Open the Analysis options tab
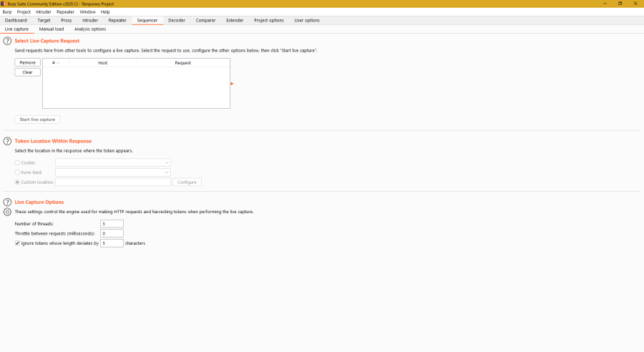The image size is (644, 352). tap(90, 29)
